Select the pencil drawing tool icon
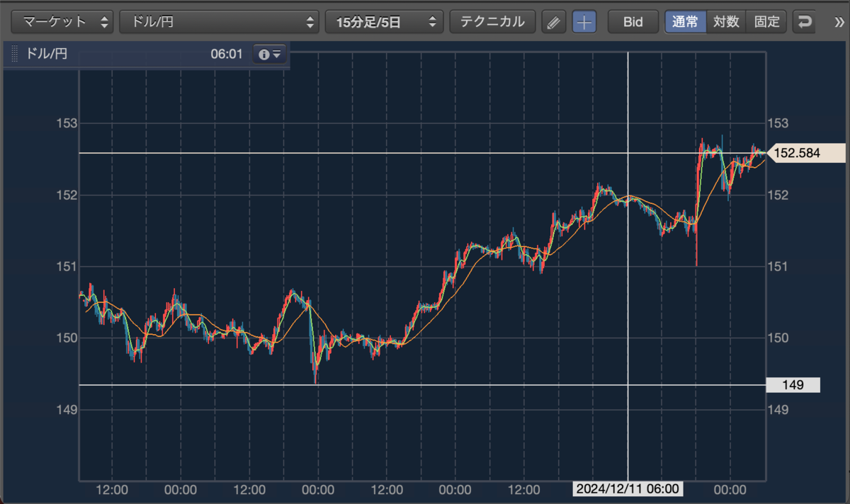 click(554, 22)
